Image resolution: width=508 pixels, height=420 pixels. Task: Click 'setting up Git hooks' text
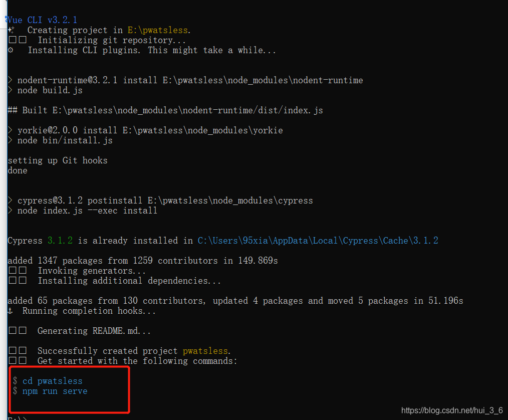57,161
